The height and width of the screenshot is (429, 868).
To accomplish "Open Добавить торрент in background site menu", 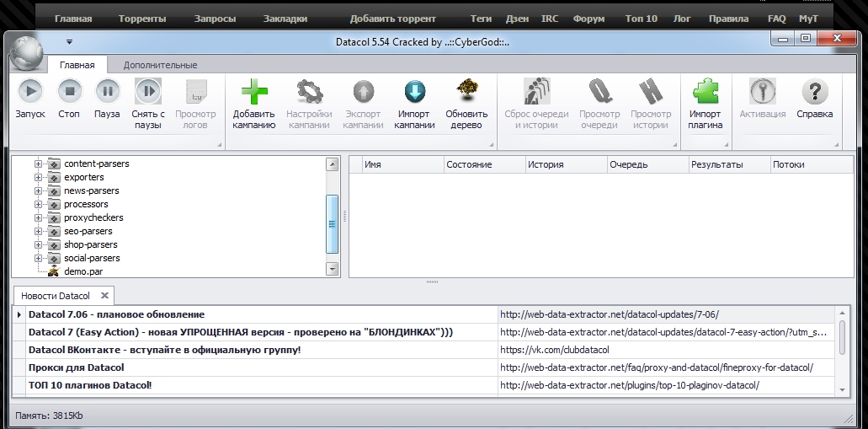I will (393, 19).
